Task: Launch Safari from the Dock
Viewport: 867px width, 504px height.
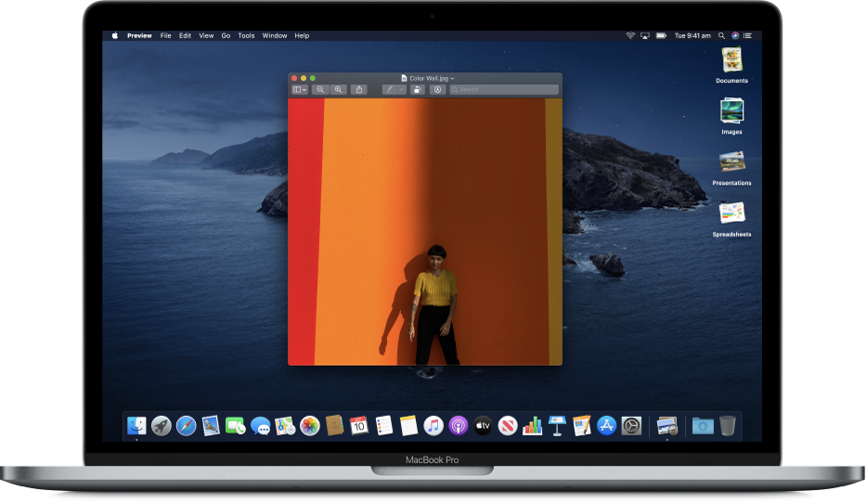Action: point(186,426)
